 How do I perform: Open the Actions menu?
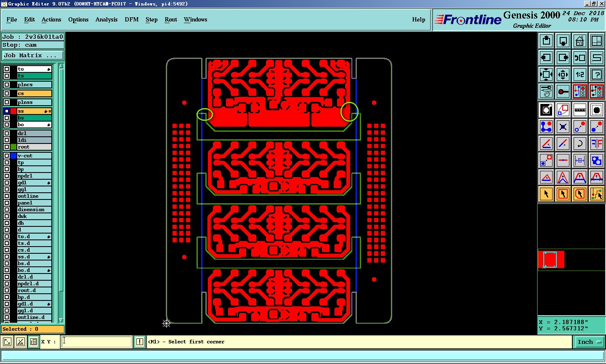tap(51, 19)
